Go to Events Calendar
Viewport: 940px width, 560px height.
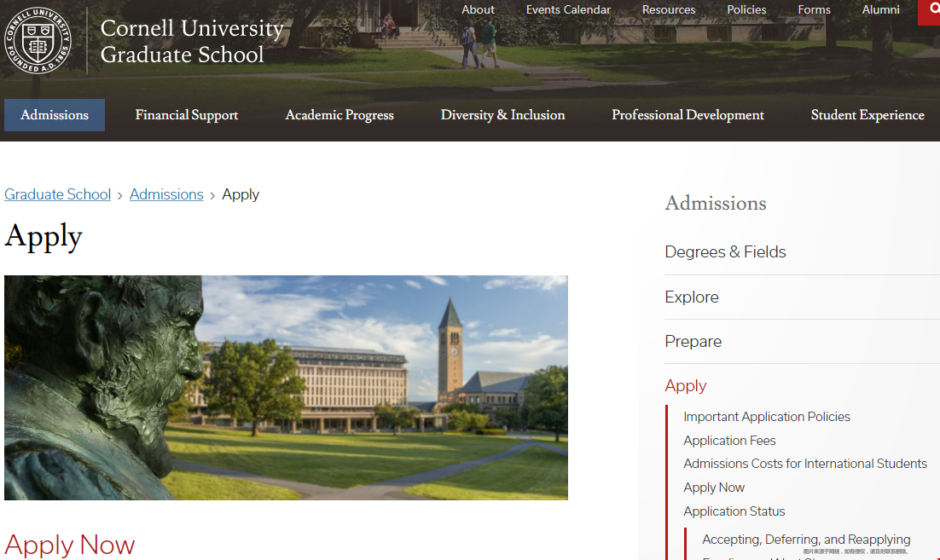568,9
